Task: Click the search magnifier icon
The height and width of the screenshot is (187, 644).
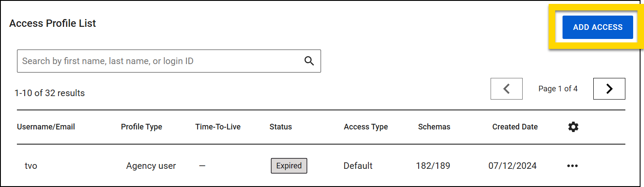Action: 309,61
